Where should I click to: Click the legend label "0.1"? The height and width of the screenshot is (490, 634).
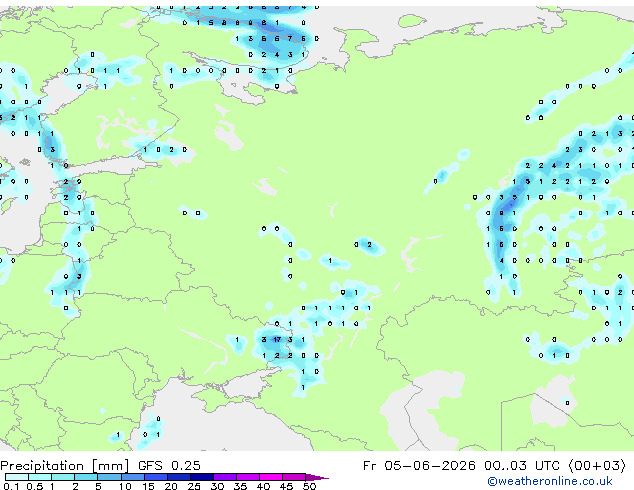11,486
